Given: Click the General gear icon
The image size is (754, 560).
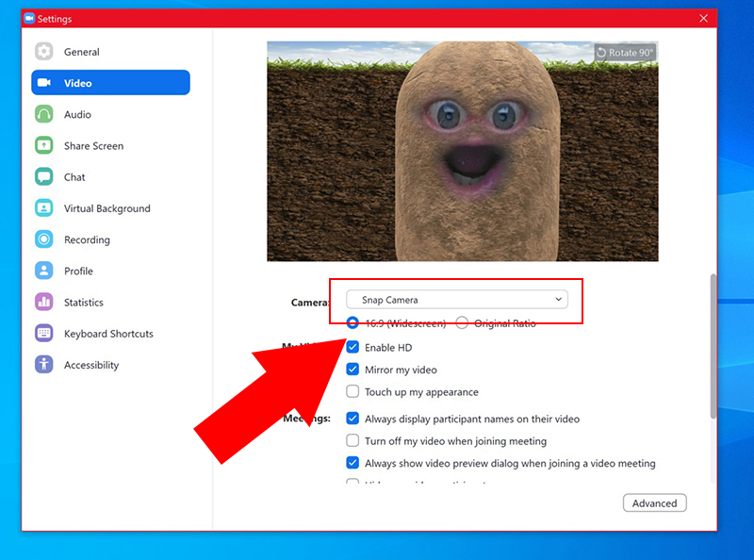Looking at the screenshot, I should coord(43,52).
